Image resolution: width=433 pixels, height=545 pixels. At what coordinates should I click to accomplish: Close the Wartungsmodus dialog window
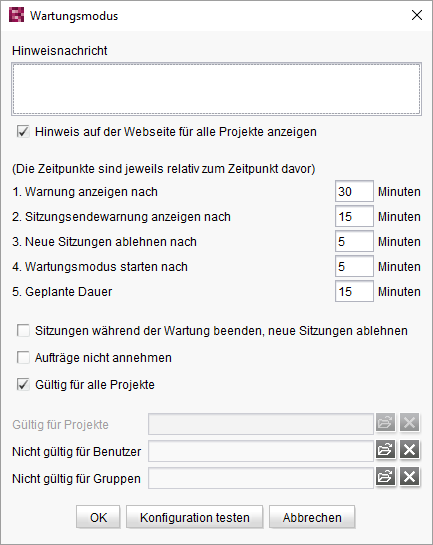click(x=417, y=15)
